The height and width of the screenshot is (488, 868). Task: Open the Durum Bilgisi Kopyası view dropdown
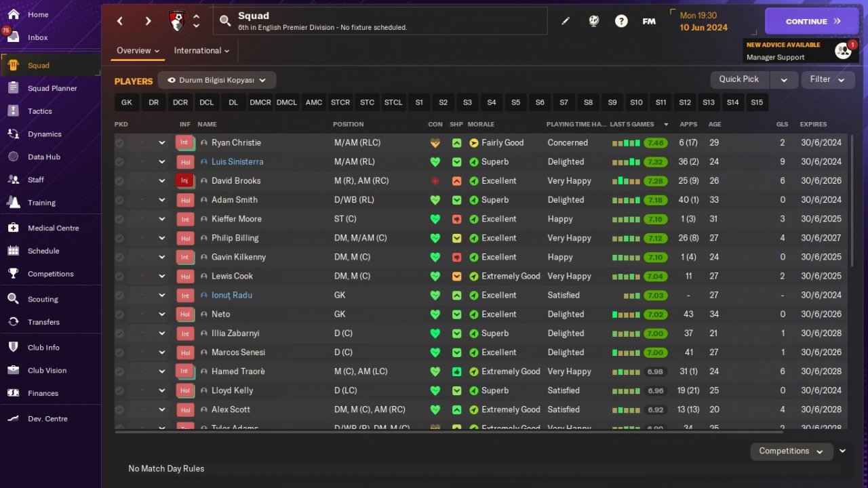pyautogui.click(x=217, y=80)
